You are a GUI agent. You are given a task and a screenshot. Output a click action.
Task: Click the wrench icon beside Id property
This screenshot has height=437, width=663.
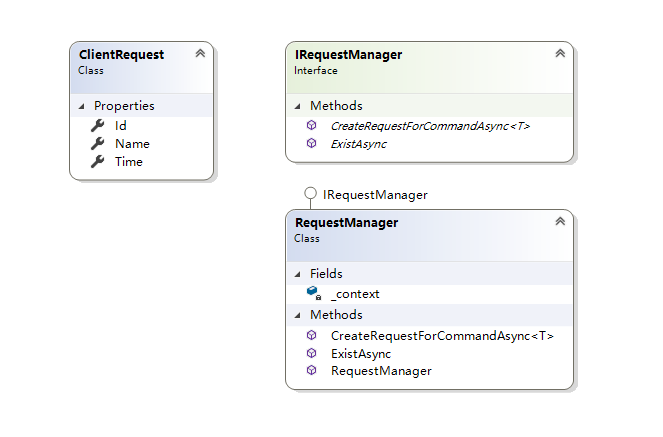pyautogui.click(x=97, y=126)
